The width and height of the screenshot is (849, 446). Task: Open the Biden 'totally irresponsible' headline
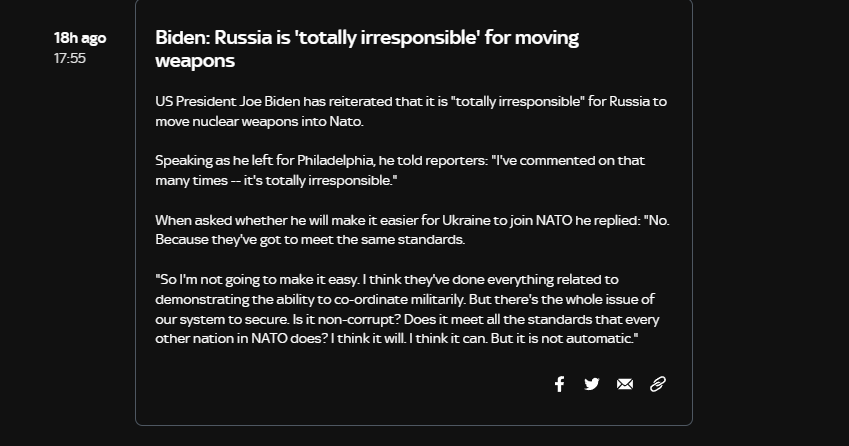point(367,49)
